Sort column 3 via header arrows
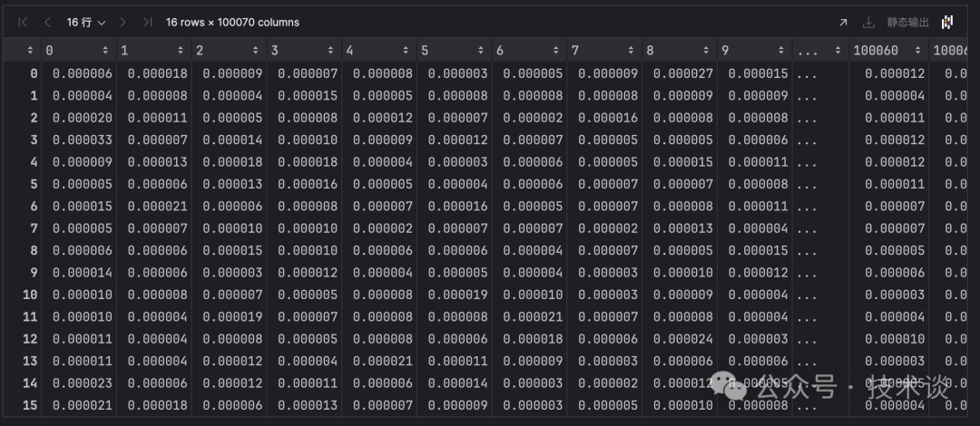980x426 pixels. (x=330, y=51)
